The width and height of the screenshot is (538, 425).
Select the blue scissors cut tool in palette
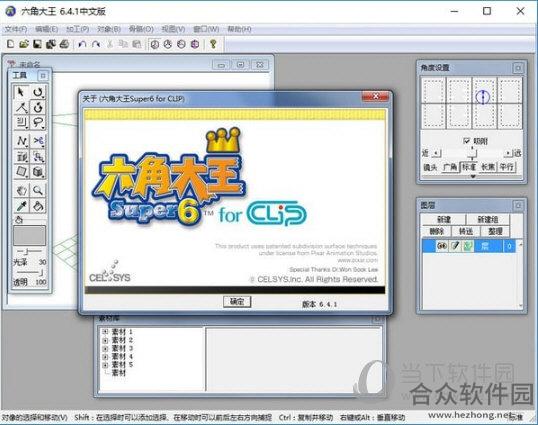tap(38, 141)
